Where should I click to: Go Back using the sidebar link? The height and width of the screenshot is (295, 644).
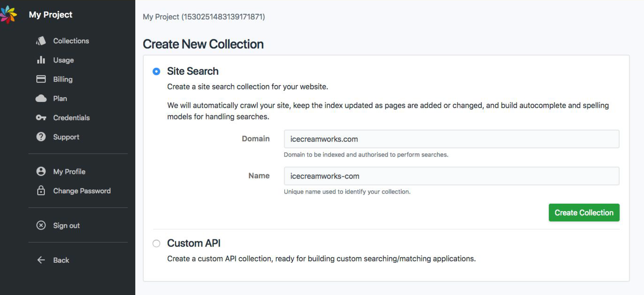61,260
